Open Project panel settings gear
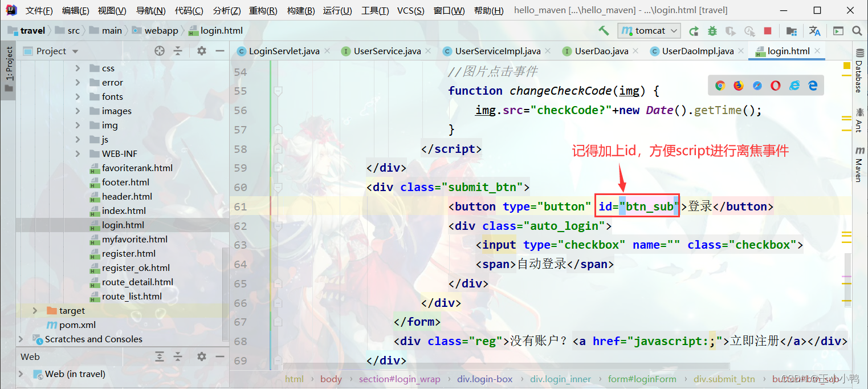868x389 pixels. (x=201, y=51)
